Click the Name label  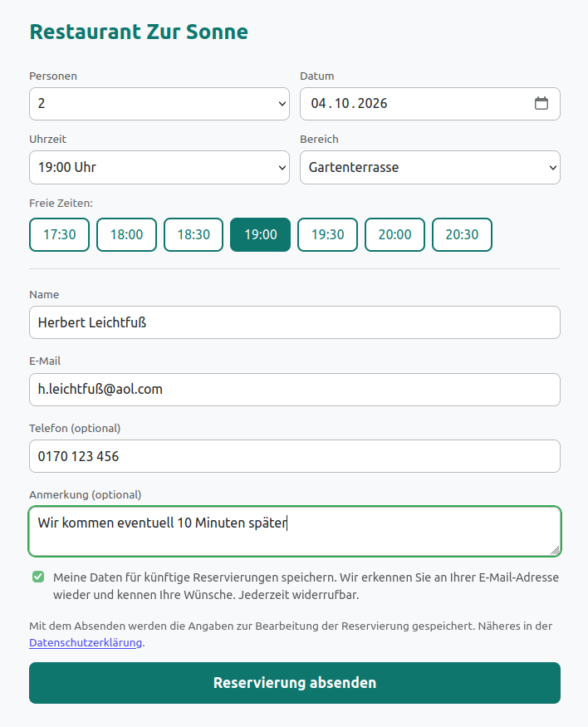click(44, 294)
